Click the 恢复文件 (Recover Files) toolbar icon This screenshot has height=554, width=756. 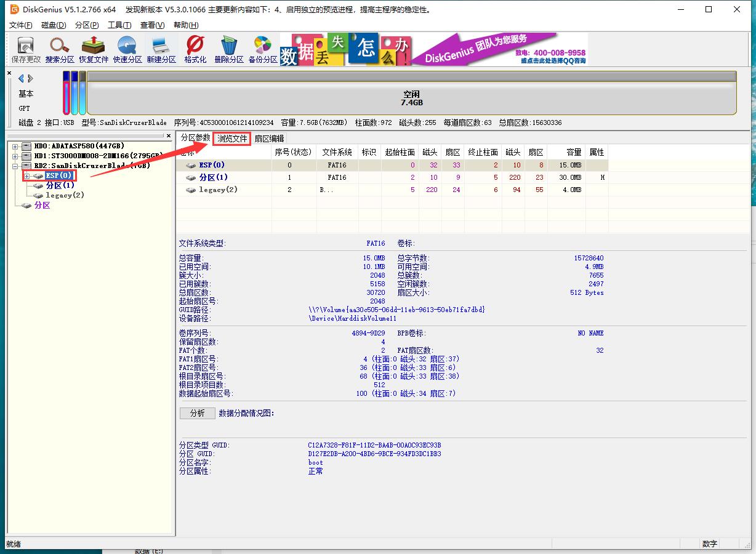[x=94, y=49]
